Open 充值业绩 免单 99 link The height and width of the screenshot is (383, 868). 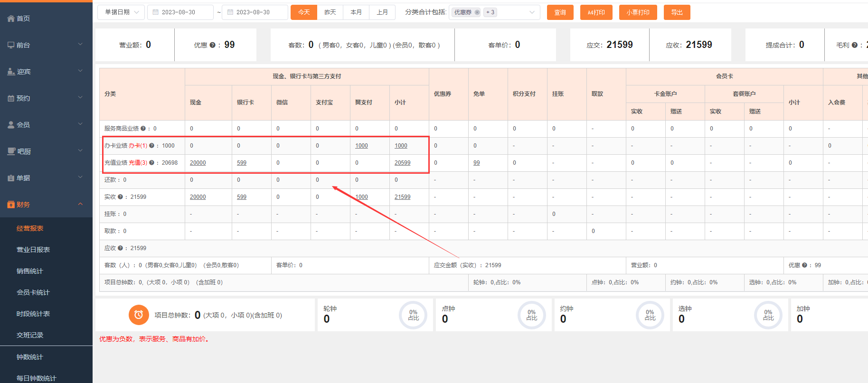tap(476, 163)
